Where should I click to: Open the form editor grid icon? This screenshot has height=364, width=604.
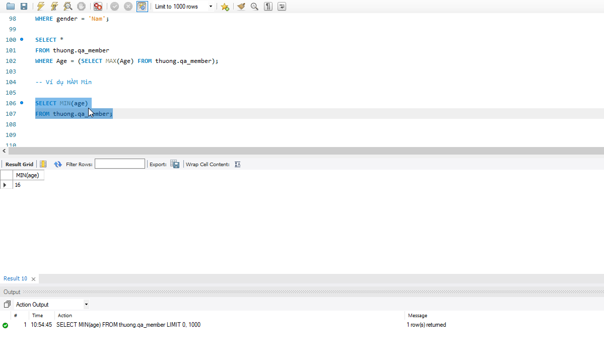coord(43,164)
